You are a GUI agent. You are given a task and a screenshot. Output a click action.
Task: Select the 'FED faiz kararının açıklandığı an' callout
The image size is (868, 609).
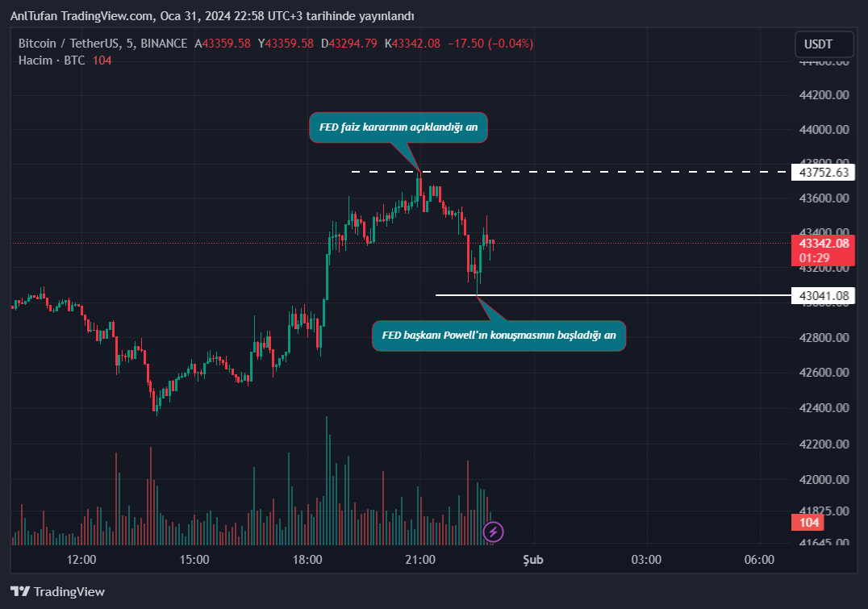pos(399,127)
